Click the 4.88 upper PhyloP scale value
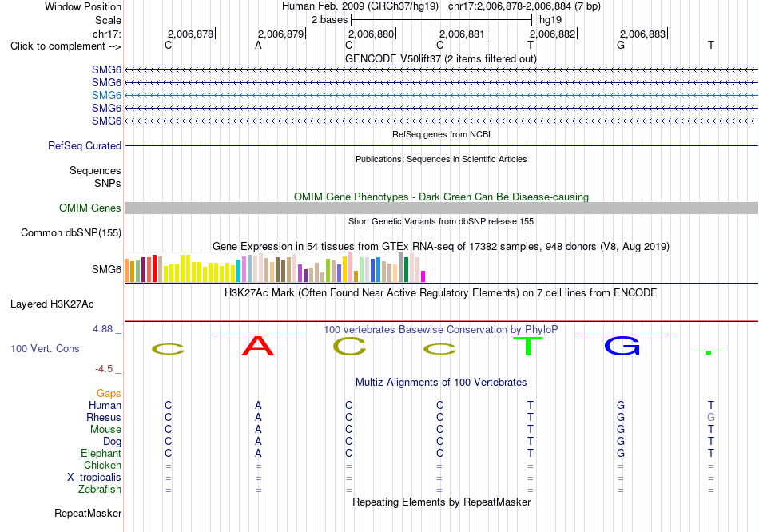Screen dimensions: 759x532 [x=102, y=329]
